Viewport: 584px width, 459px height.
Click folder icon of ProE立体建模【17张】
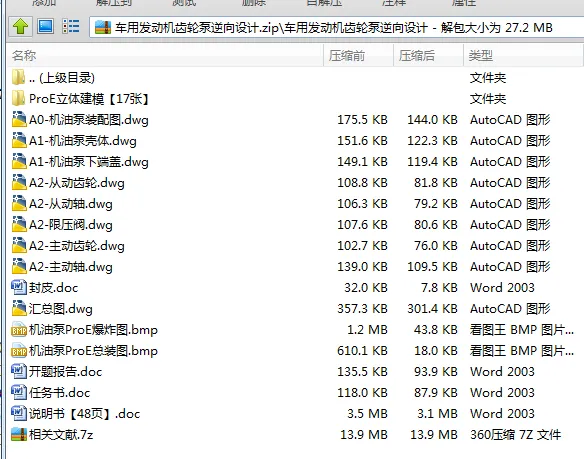[x=19, y=99]
